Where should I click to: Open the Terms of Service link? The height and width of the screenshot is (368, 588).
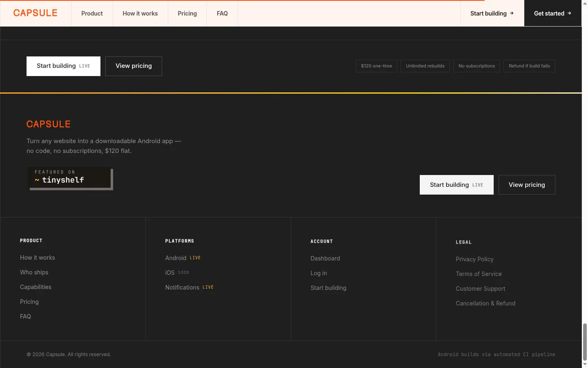(479, 274)
